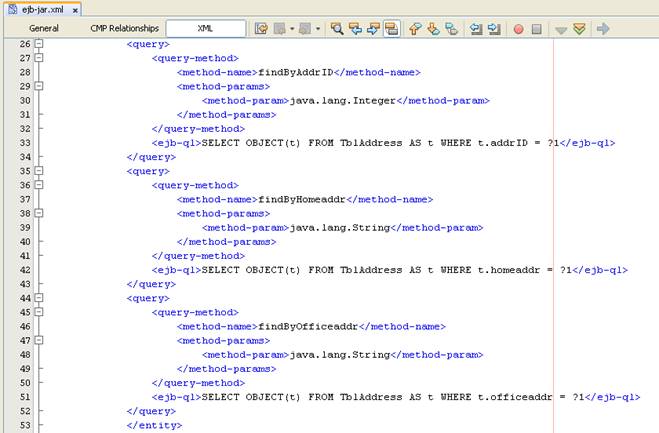The width and height of the screenshot is (659, 433).
Task: Open the CMP Relationships view
Action: [124, 28]
